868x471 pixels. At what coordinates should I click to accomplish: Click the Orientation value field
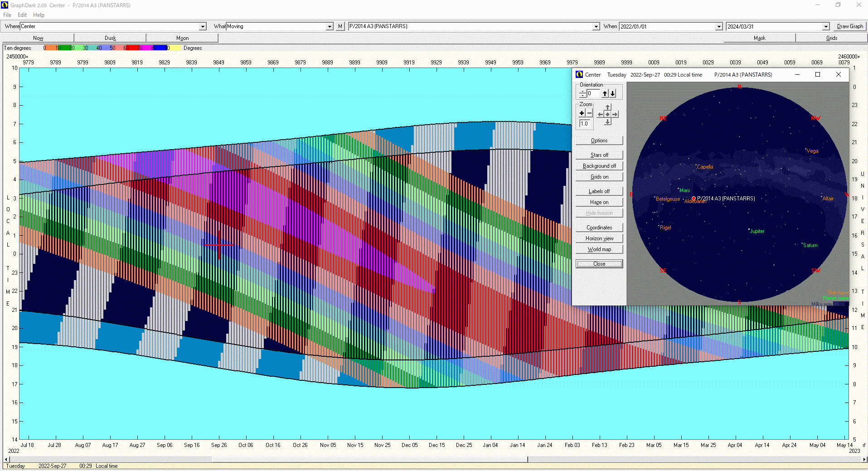[x=593, y=93]
